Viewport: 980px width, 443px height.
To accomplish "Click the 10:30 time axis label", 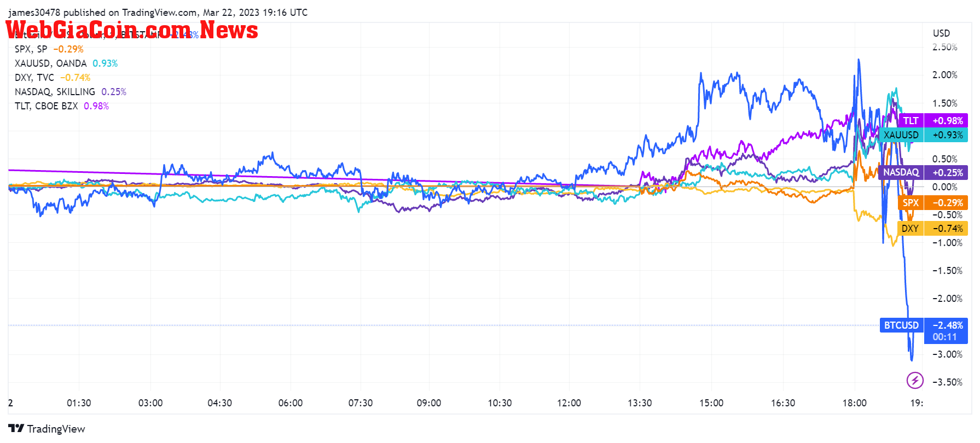I will tap(500, 403).
